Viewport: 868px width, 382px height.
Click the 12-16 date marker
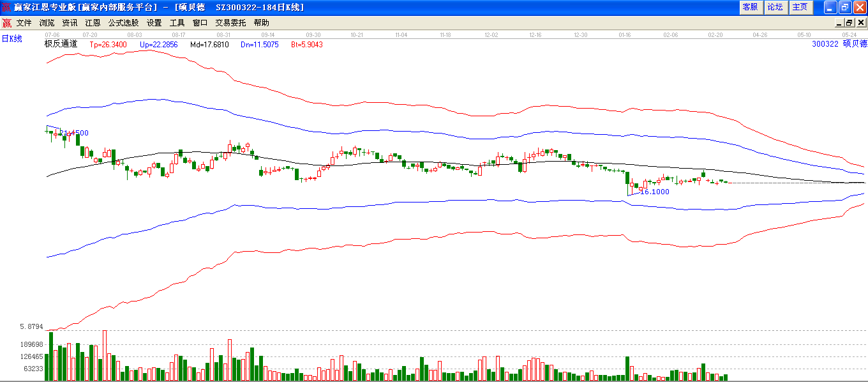[535, 35]
